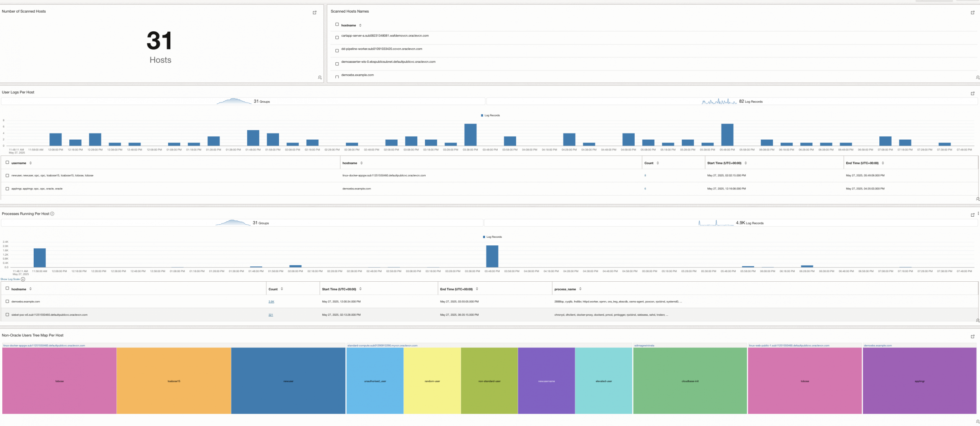Viewport: 980px width, 426px height.
Task: Sort User Logs table by hostname
Action: [361, 163]
